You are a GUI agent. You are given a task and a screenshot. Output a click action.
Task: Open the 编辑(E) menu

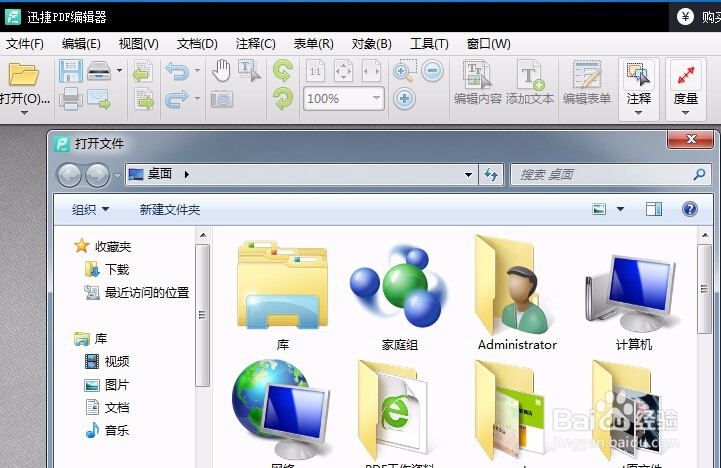point(81,44)
